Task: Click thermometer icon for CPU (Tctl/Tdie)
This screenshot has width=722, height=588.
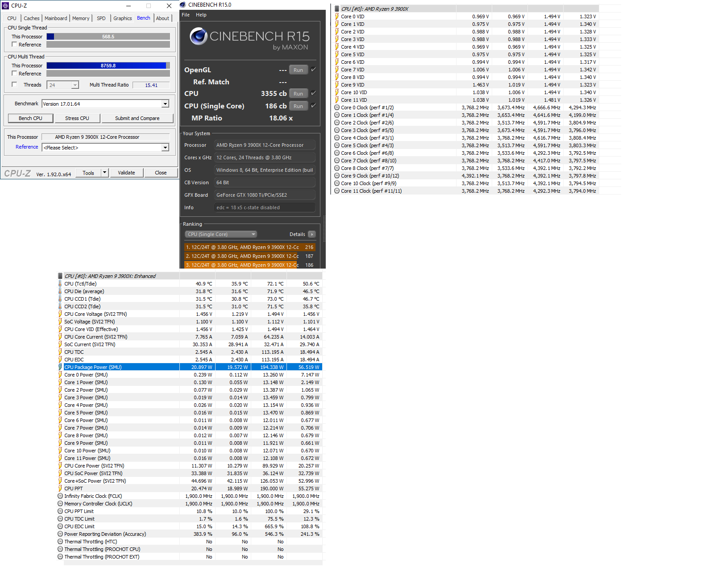Action: (x=60, y=283)
